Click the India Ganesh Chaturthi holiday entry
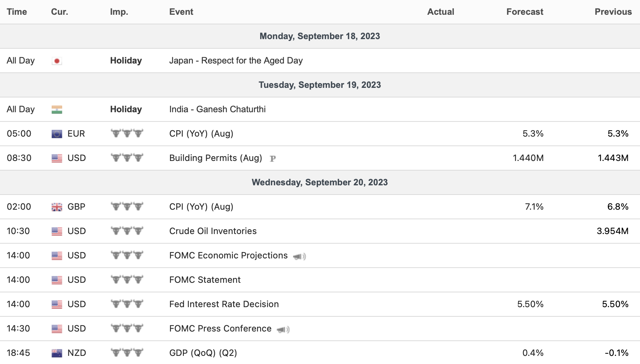 tap(217, 109)
